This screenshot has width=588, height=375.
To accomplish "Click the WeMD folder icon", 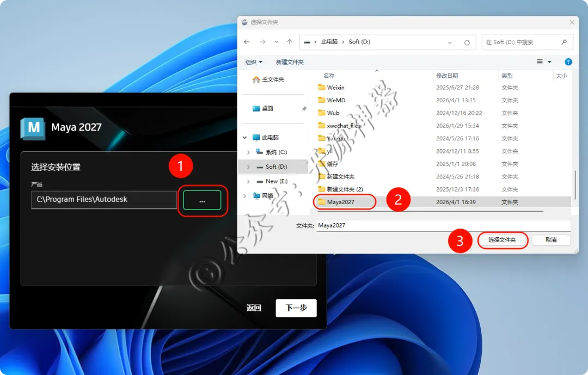I will [x=321, y=100].
